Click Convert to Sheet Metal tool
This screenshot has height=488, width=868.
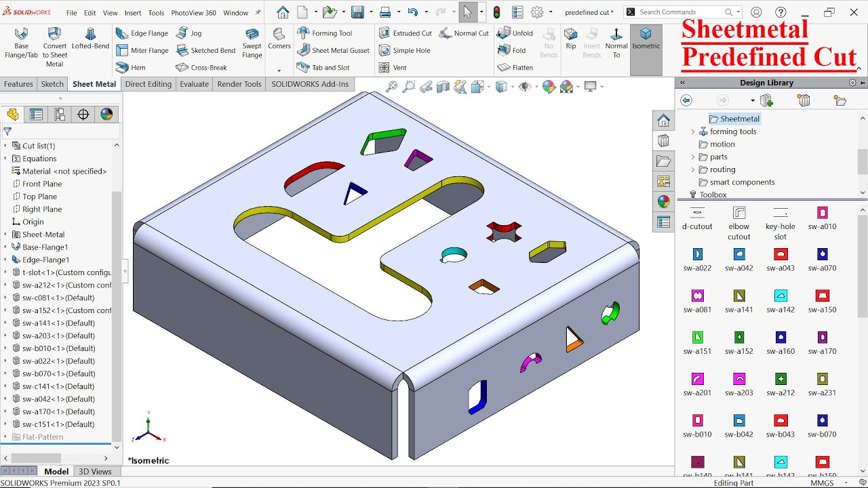(x=55, y=47)
